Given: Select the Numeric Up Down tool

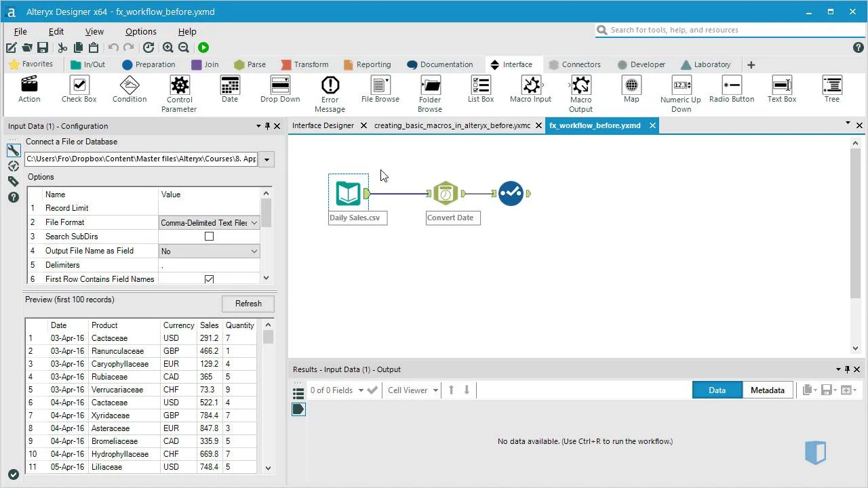Looking at the screenshot, I should click(x=681, y=85).
